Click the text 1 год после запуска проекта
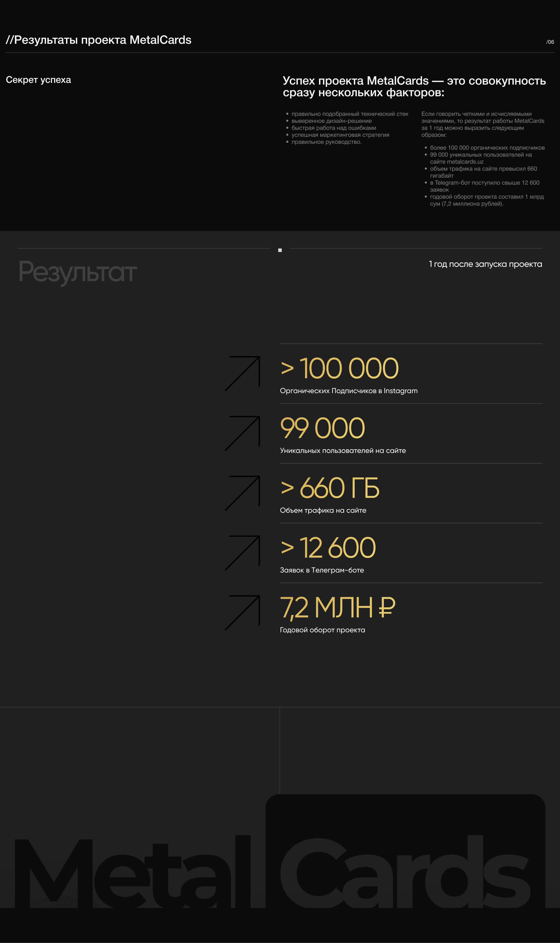Viewport: 560px width, 943px height. click(485, 264)
